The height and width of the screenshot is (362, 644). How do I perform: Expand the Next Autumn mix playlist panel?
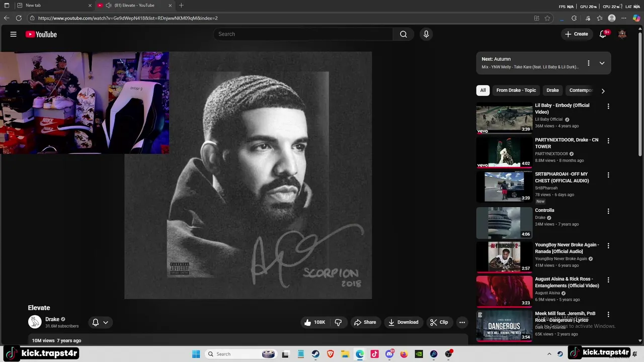(x=602, y=63)
